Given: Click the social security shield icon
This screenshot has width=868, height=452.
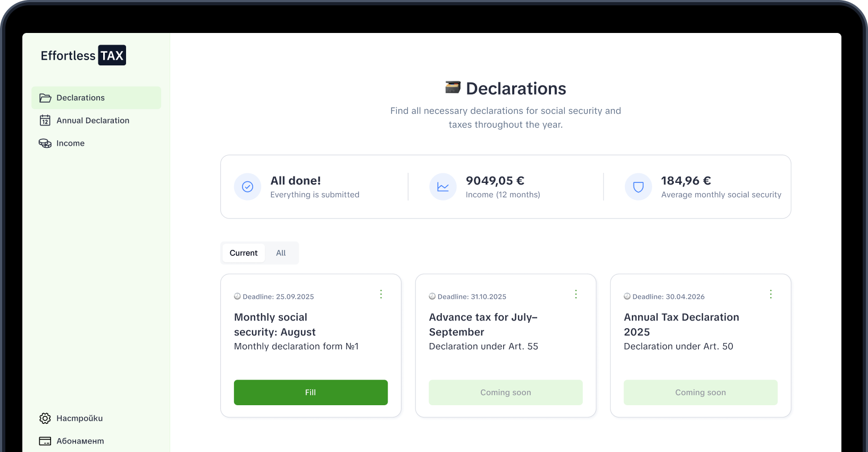Looking at the screenshot, I should (638, 187).
